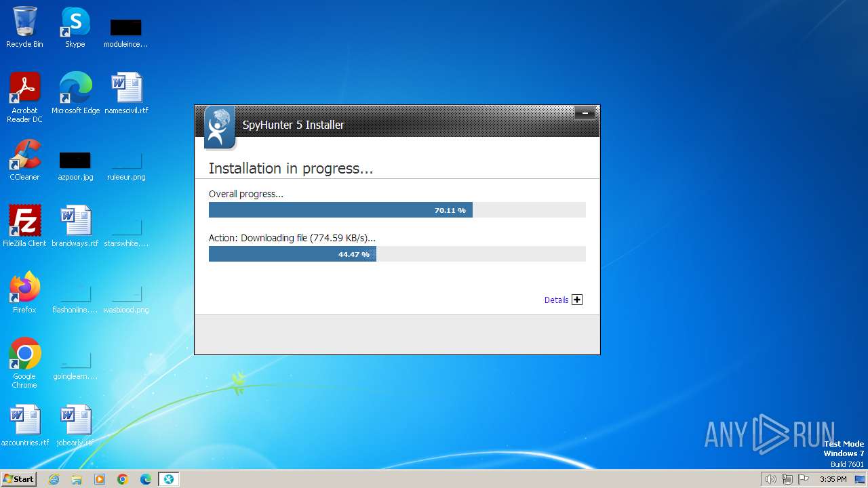Image resolution: width=868 pixels, height=488 pixels.
Task: Select the wasblood.png file icon
Action: click(126, 299)
